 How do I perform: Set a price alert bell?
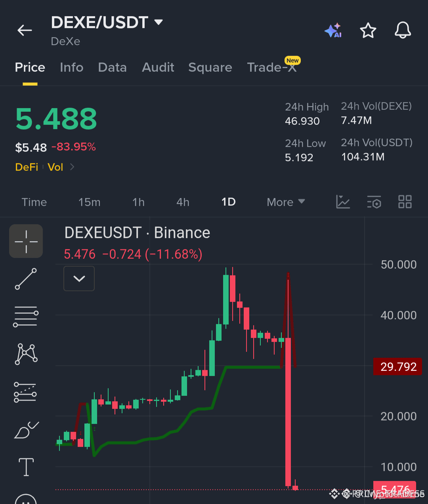coord(403,30)
